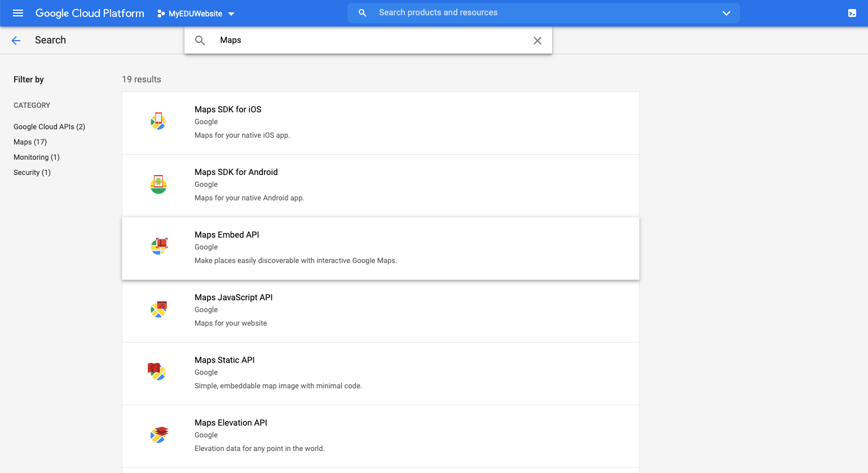The image size is (868, 473).
Task: Filter results by Maps category
Action: pos(30,142)
